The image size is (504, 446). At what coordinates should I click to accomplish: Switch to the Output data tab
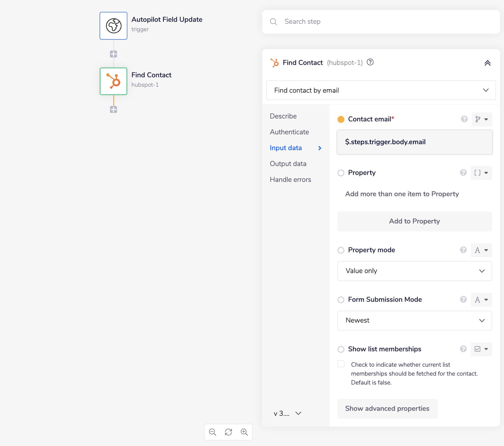click(288, 164)
